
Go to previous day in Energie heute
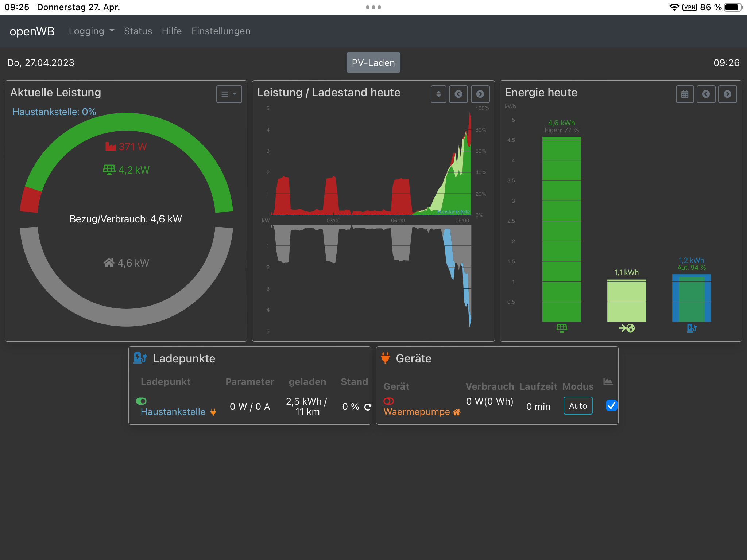[706, 94]
